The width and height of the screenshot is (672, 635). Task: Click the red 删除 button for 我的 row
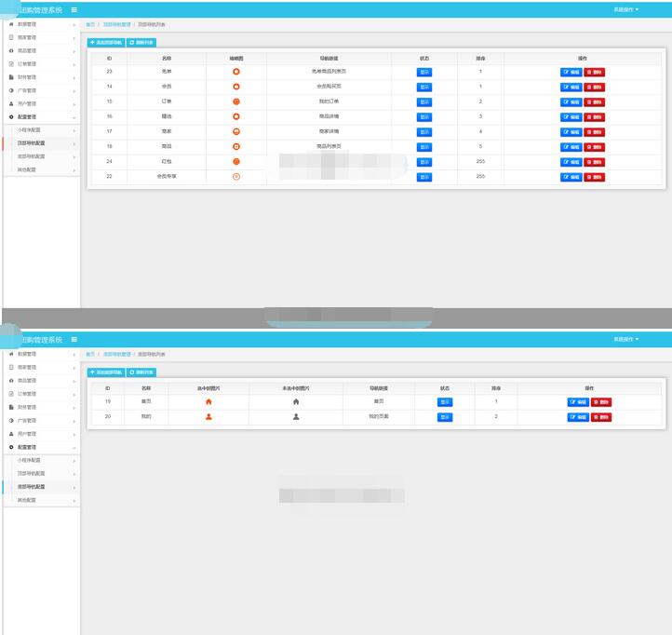(x=601, y=417)
